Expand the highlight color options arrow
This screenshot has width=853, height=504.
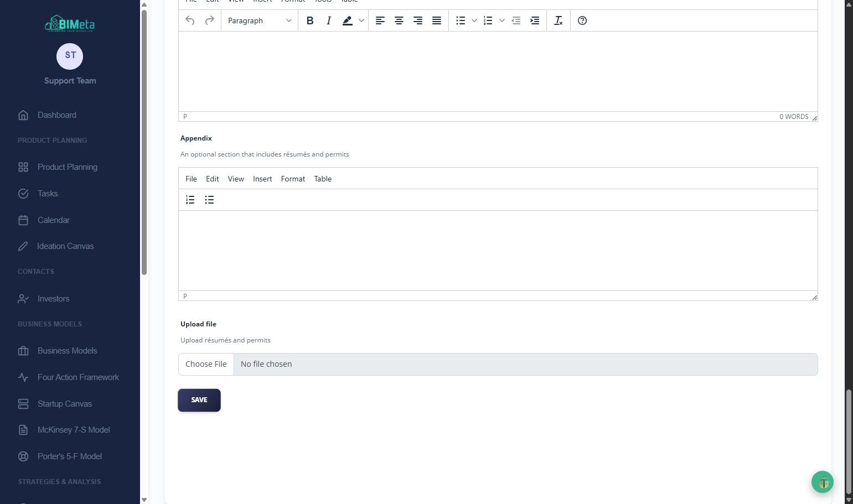click(x=361, y=20)
